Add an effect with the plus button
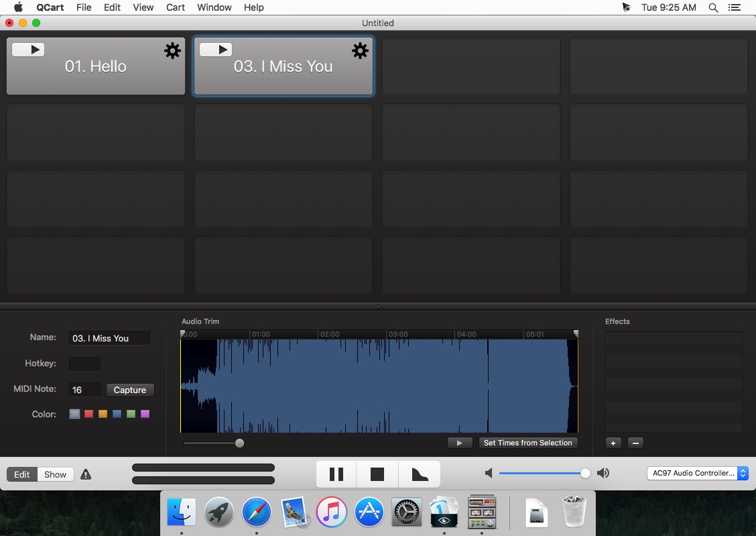Screen dimensions: 756x536 [613, 443]
